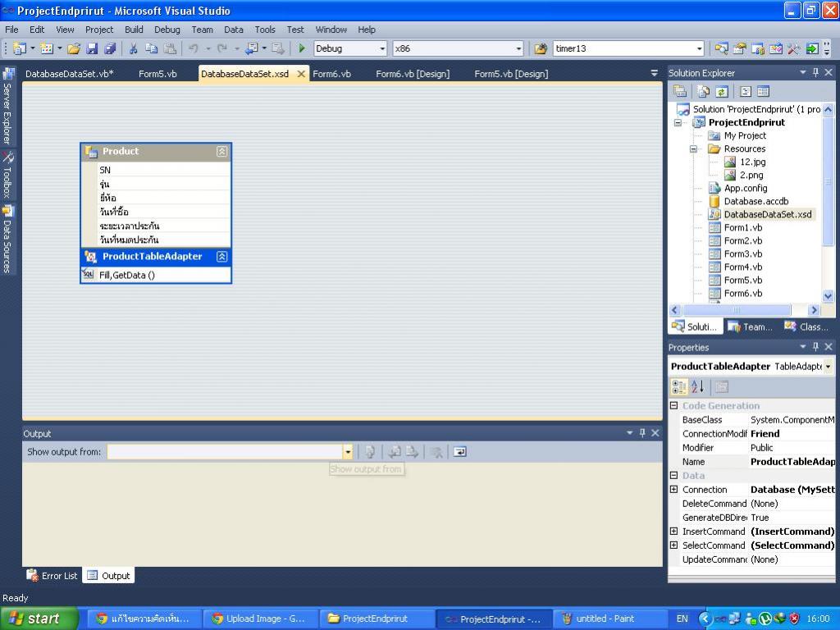
Task: Switch to DatabaseDataSet.vb* tab
Action: [69, 74]
